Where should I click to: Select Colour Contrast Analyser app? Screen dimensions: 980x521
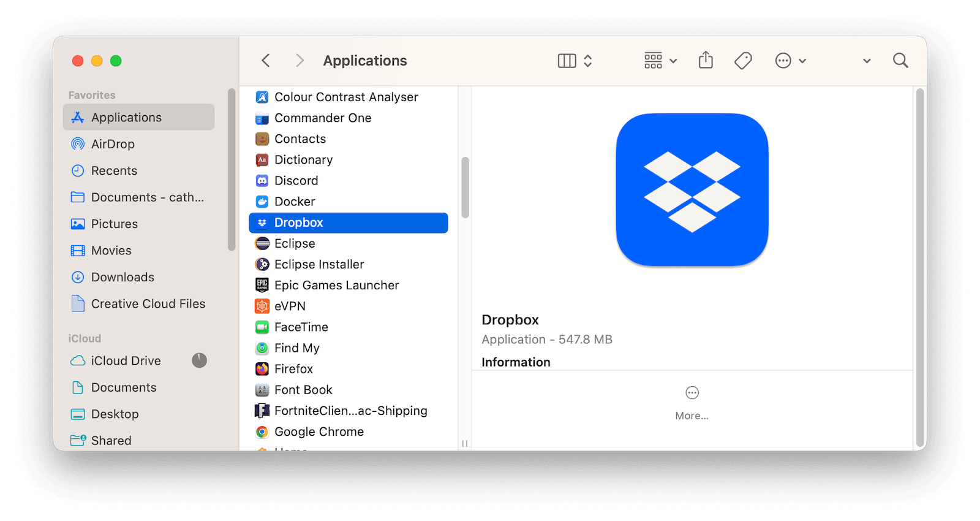pyautogui.click(x=349, y=97)
